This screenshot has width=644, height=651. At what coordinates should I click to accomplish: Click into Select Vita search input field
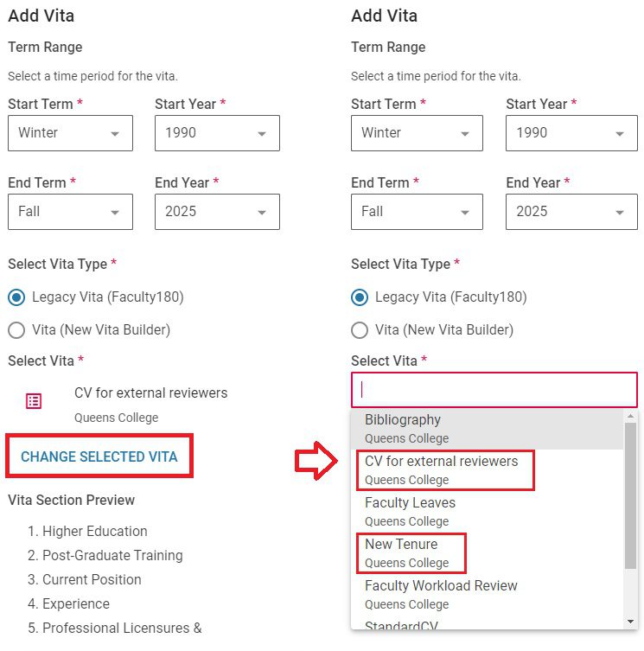494,390
